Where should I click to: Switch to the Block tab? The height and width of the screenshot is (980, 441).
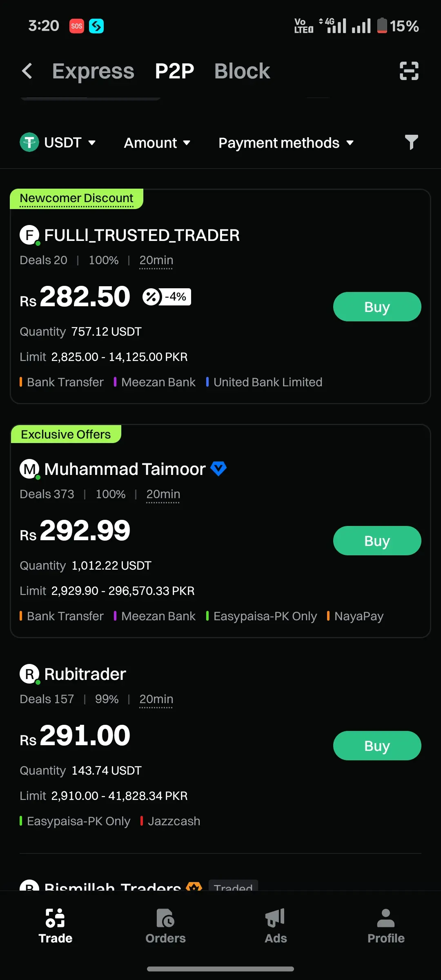tap(242, 71)
